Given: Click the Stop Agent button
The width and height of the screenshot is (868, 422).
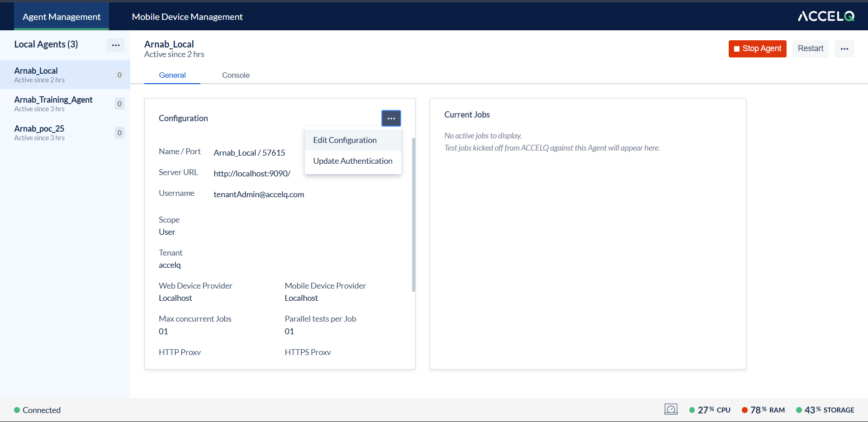Looking at the screenshot, I should (x=758, y=48).
